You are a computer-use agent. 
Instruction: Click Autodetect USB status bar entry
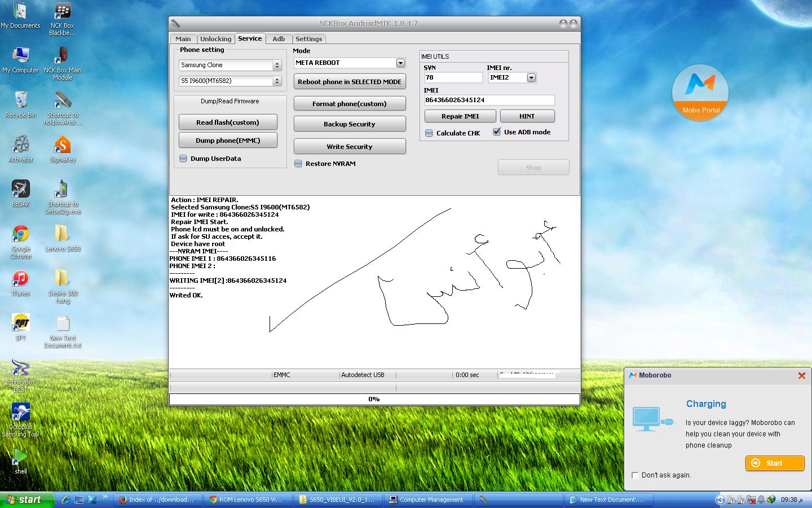[363, 375]
